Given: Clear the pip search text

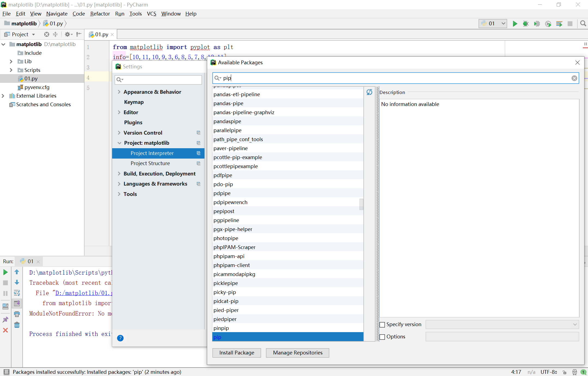Looking at the screenshot, I should [x=574, y=78].
